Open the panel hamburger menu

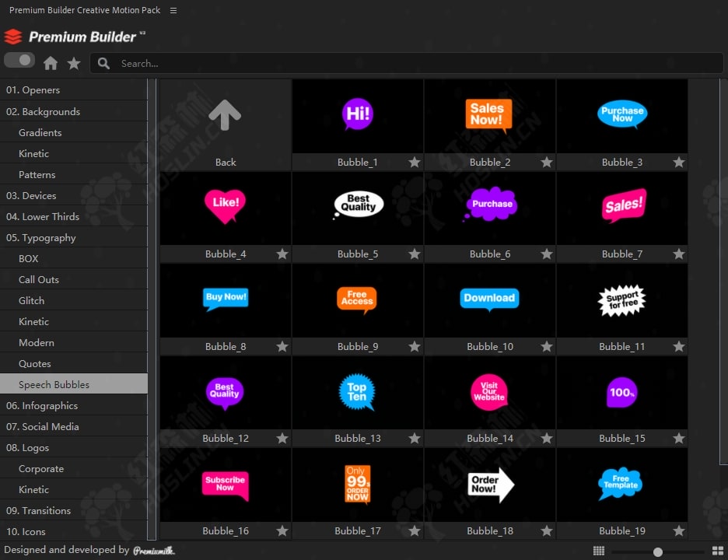(x=173, y=10)
